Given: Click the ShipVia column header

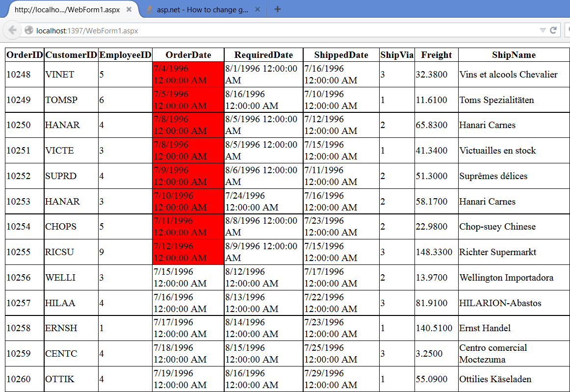Looking at the screenshot, I should 397,55.
